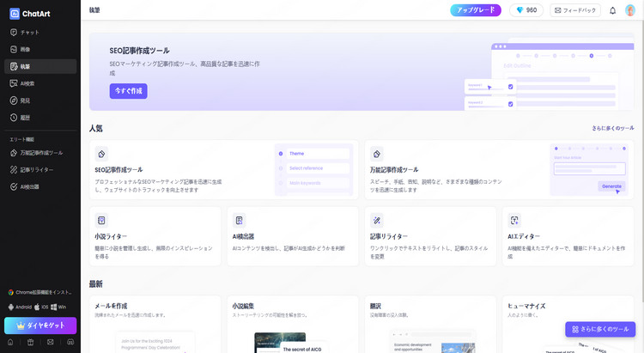Click the gift box icon at sidebar bottom

click(x=30, y=342)
